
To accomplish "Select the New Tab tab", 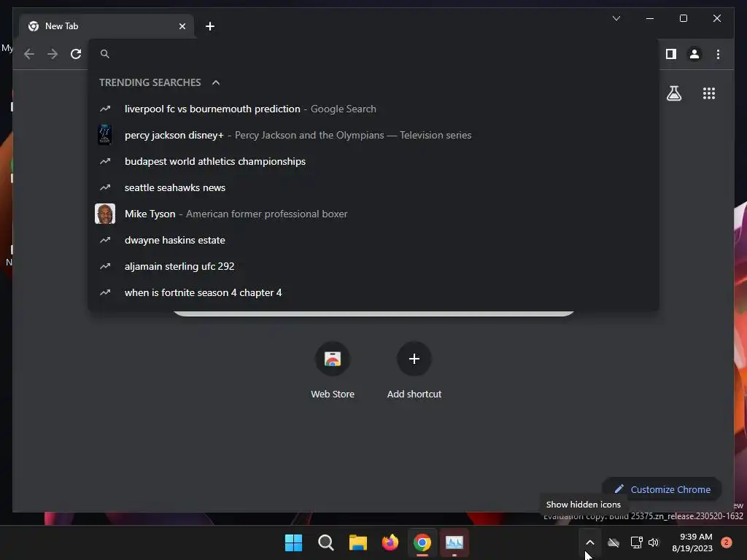I will [x=107, y=26].
